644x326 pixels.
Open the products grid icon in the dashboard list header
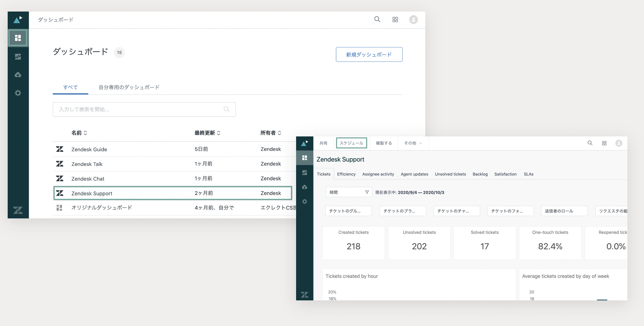395,20
